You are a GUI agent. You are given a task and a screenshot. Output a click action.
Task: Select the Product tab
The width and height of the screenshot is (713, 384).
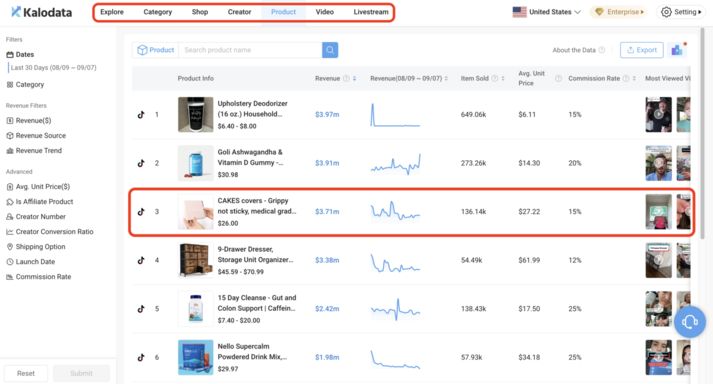point(283,12)
